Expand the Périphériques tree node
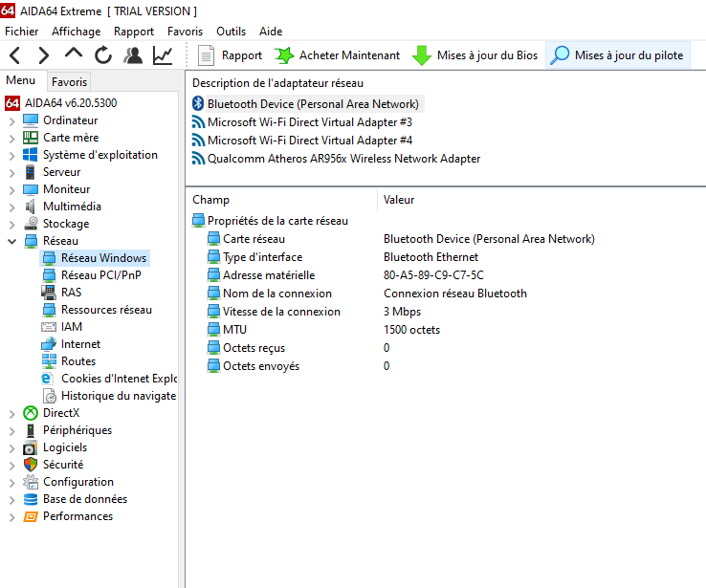This screenshot has width=706, height=588. point(12,431)
